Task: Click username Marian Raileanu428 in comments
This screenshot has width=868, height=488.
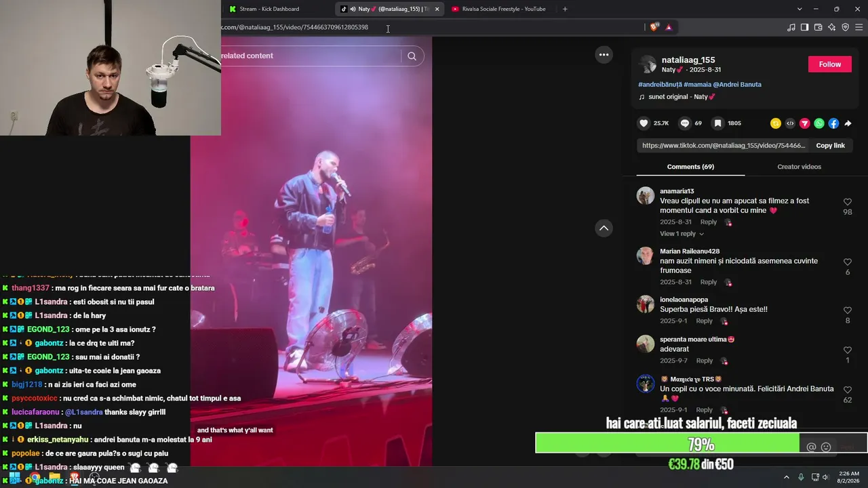Action: pos(690,251)
